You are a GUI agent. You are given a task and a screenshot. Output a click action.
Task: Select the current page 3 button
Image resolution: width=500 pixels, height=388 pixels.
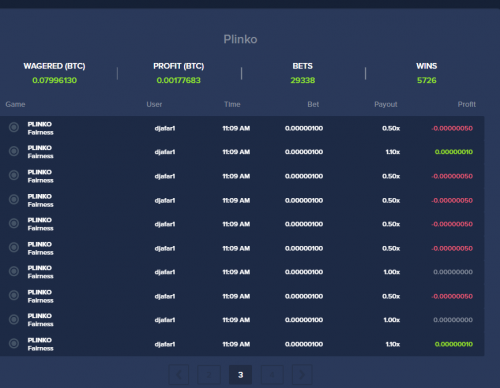coord(240,375)
